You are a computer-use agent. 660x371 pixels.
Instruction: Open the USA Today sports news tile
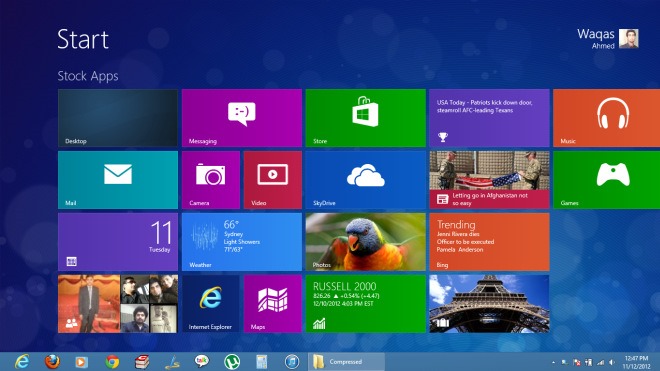[489, 117]
